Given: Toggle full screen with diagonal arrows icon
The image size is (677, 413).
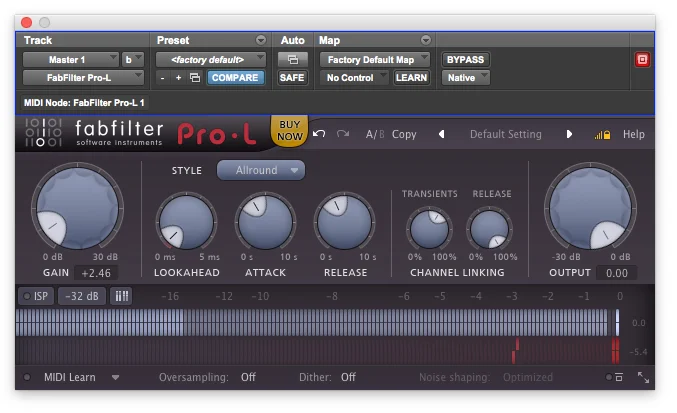Looking at the screenshot, I should pyautogui.click(x=643, y=378).
